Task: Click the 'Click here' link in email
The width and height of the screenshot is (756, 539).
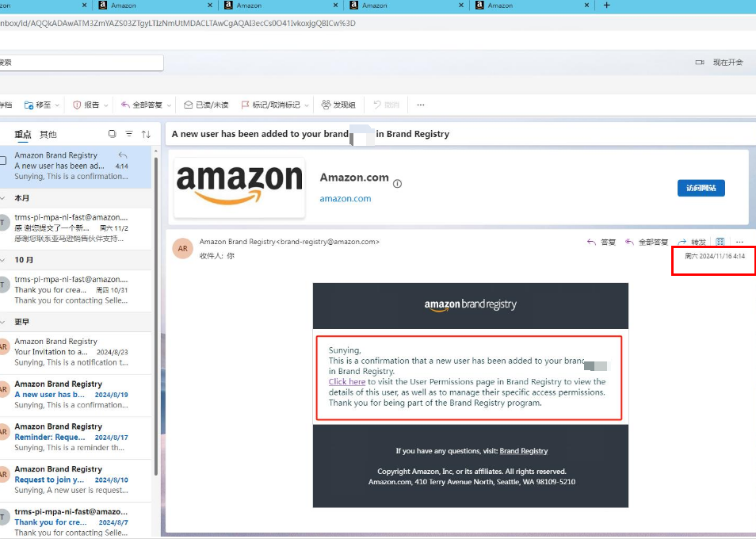Action: (346, 382)
